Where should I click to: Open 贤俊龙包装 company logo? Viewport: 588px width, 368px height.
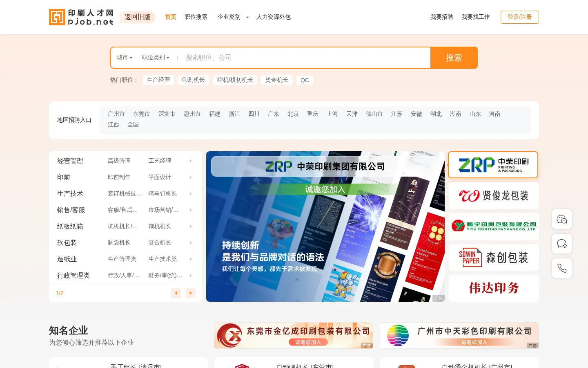(493, 196)
